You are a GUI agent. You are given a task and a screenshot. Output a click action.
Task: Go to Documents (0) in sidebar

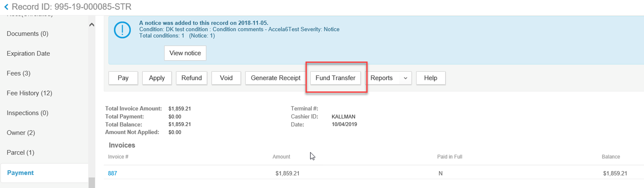click(28, 34)
